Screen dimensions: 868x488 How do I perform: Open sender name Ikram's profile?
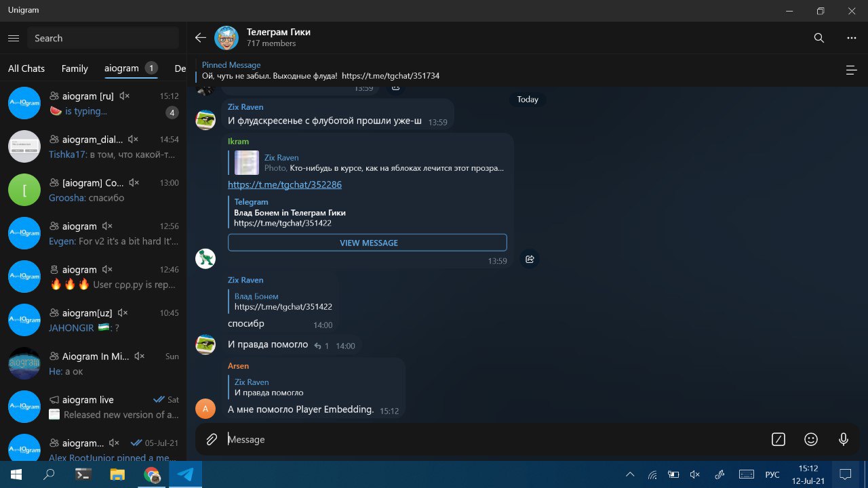pos(238,142)
